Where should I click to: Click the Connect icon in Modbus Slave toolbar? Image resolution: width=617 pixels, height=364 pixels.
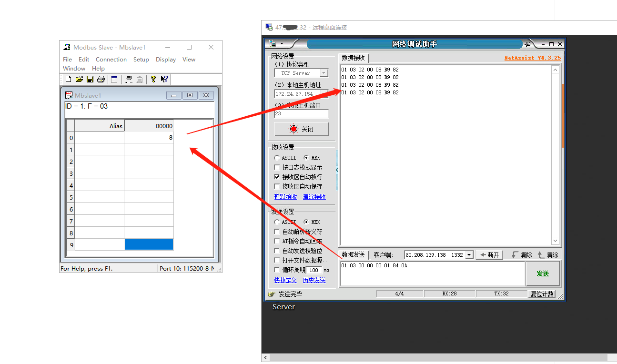(x=129, y=79)
